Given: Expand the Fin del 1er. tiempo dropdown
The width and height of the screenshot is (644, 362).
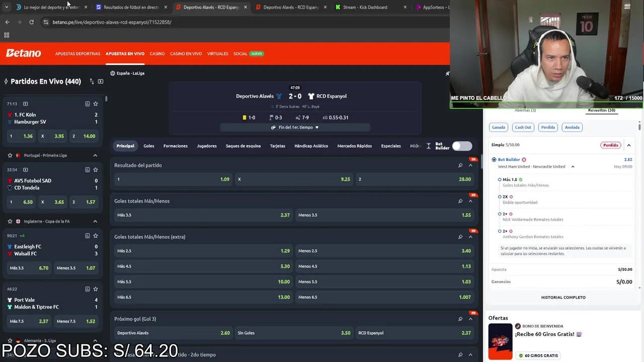Looking at the screenshot, I should [x=295, y=127].
